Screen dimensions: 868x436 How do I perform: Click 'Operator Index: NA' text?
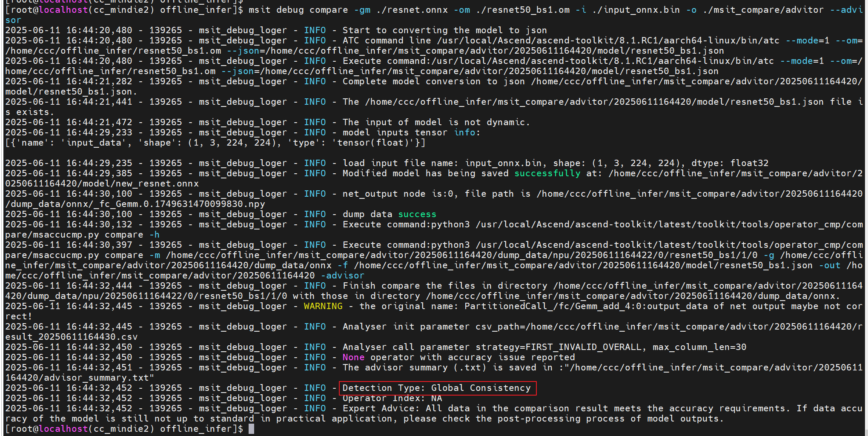point(392,398)
